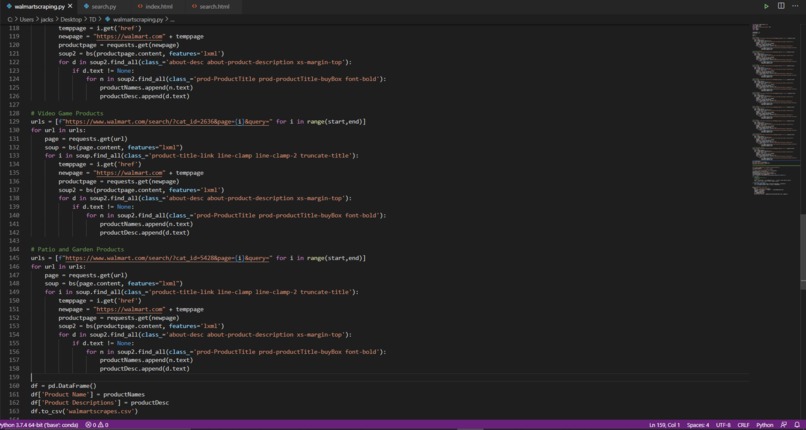
Task: Switch to the search.html tab
Action: [x=211, y=7]
